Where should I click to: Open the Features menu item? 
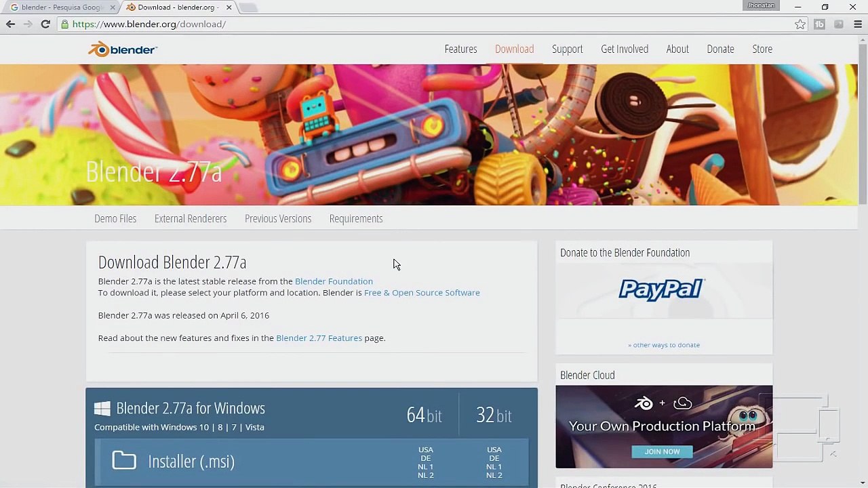(460, 49)
